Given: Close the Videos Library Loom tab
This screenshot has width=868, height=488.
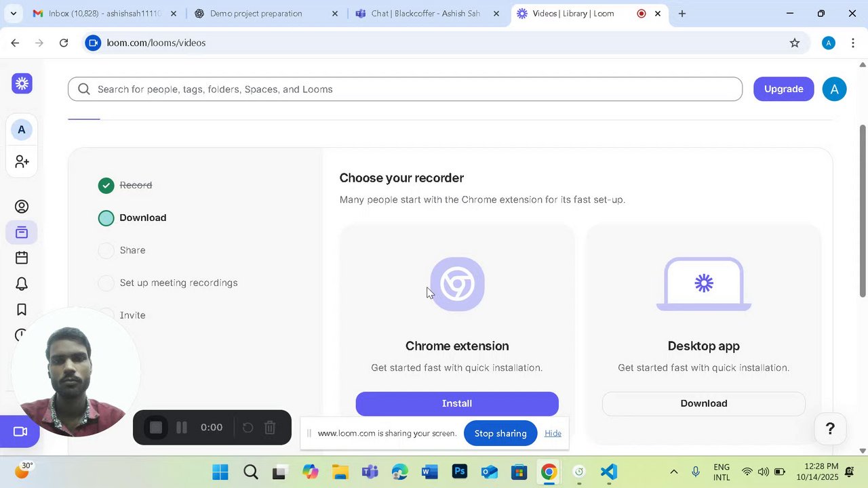Looking at the screenshot, I should (x=658, y=14).
